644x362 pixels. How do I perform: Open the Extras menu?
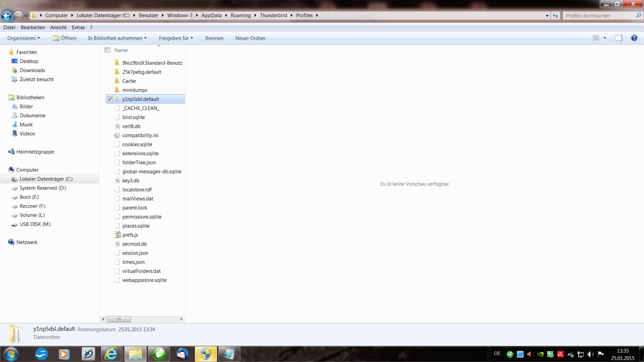[78, 27]
